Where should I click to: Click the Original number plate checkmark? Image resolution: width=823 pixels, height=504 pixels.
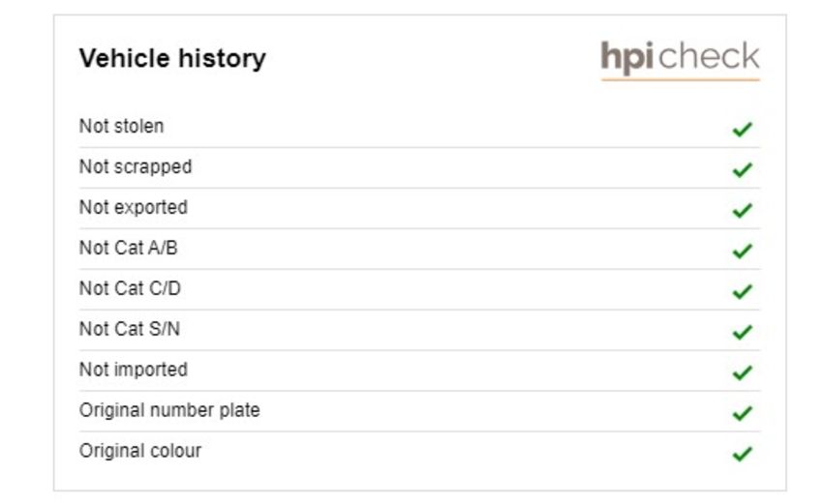[743, 413]
